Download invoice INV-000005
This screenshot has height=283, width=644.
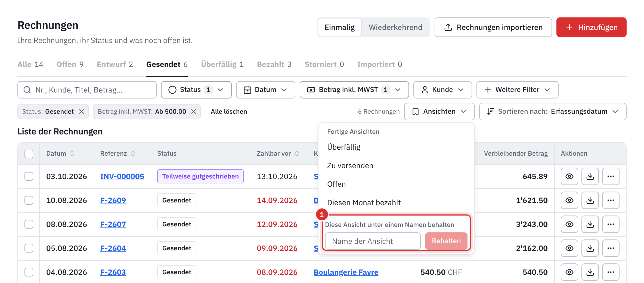pyautogui.click(x=590, y=176)
